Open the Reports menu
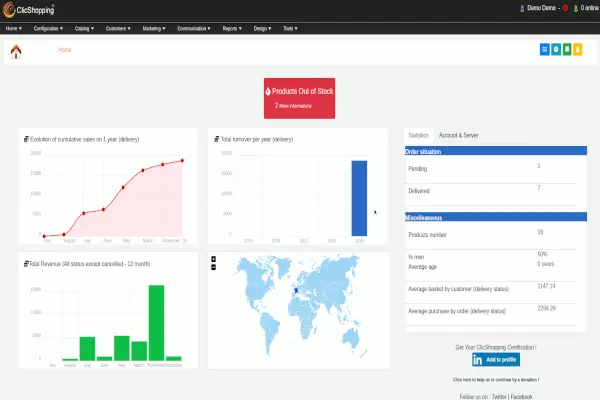 232,29
